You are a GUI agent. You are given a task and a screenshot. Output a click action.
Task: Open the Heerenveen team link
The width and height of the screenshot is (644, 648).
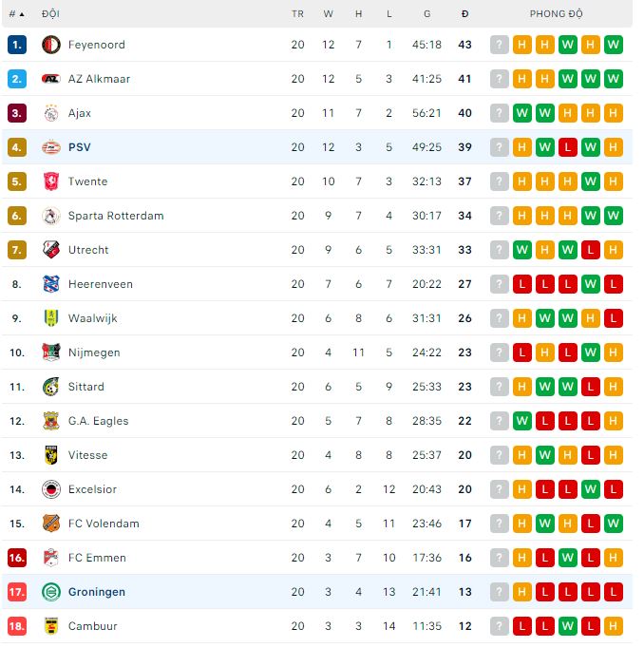[x=101, y=284]
